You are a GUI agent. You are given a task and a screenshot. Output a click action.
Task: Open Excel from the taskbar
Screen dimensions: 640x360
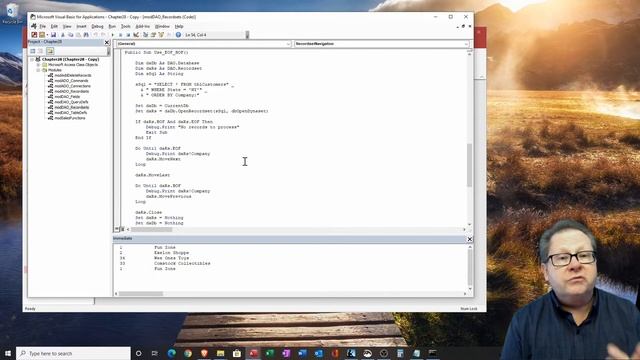point(269,353)
